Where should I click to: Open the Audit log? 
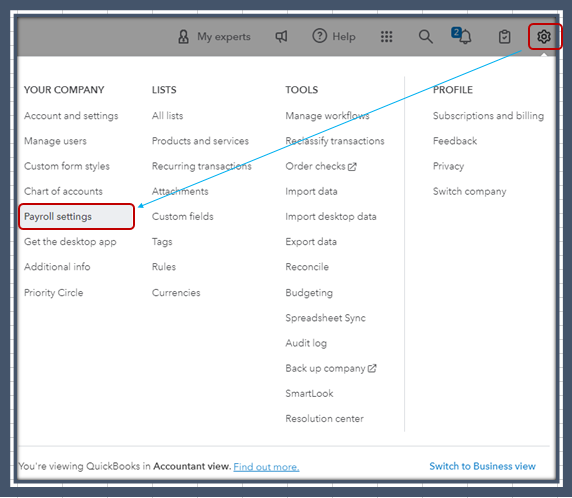306,343
